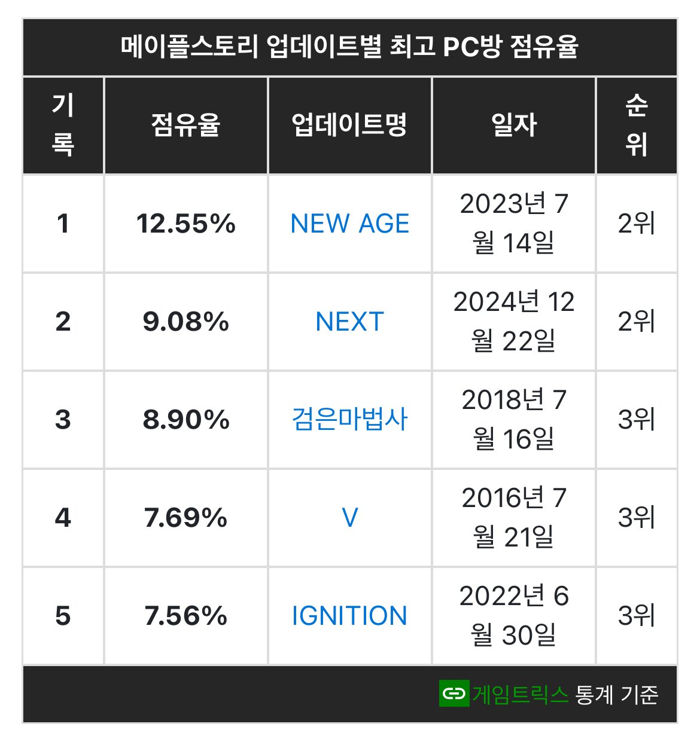Click the 2024년 12월 22일 date cell
This screenshot has width=700, height=748.
(x=514, y=322)
